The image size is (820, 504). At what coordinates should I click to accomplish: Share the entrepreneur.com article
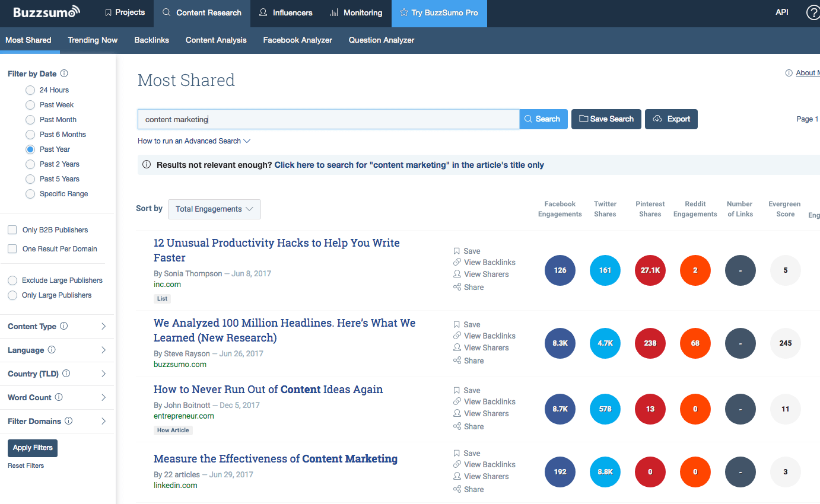tap(469, 426)
